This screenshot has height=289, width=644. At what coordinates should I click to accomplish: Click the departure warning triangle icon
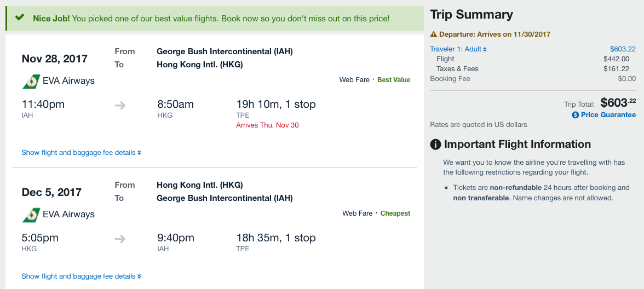434,34
